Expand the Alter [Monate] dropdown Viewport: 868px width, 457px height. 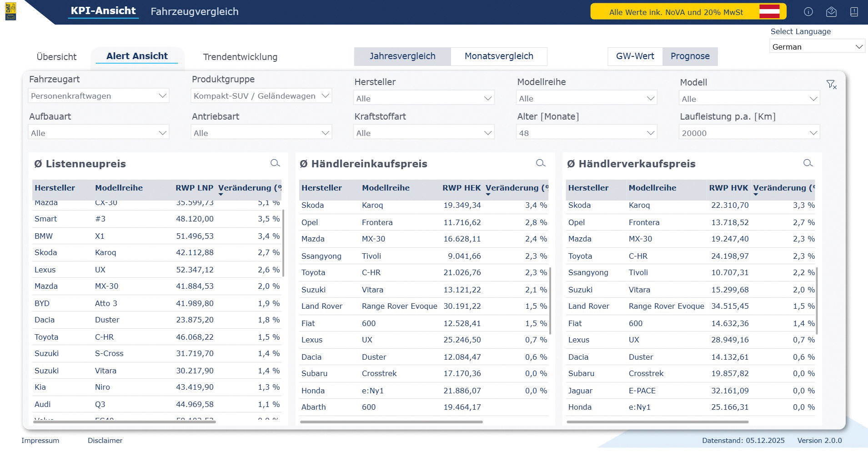pyautogui.click(x=586, y=133)
